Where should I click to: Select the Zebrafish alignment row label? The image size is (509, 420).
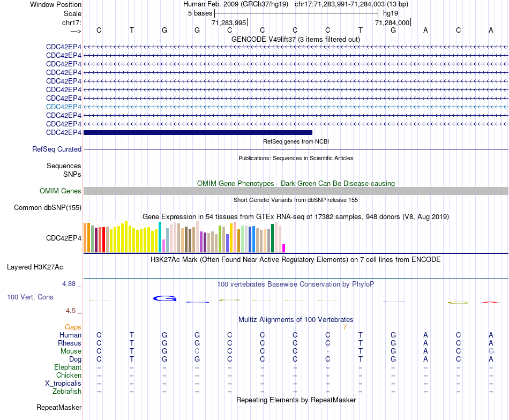pyautogui.click(x=67, y=392)
